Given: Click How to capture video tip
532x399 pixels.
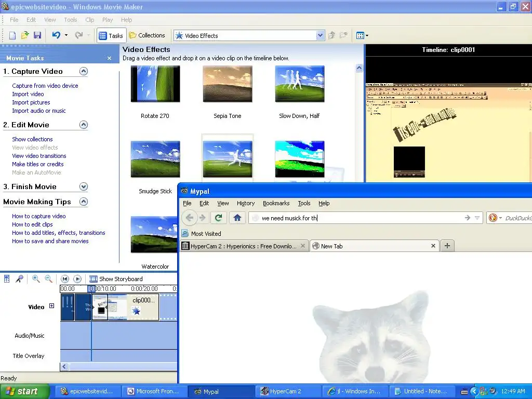Looking at the screenshot, I should [x=38, y=216].
